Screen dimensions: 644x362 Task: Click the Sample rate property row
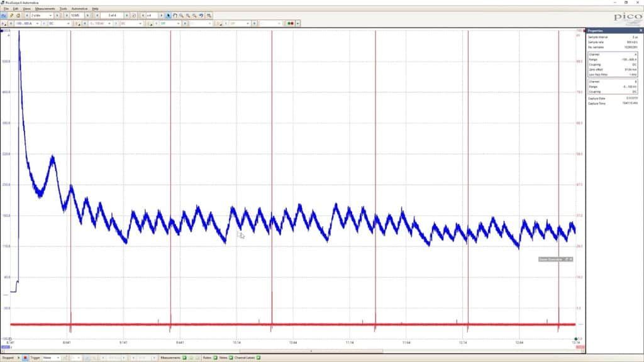pos(613,42)
